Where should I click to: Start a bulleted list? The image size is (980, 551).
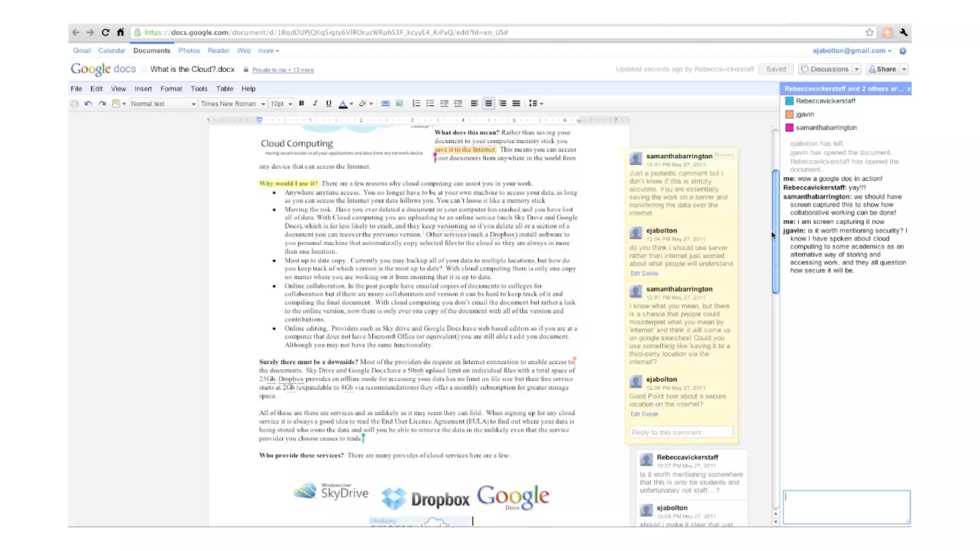click(430, 103)
